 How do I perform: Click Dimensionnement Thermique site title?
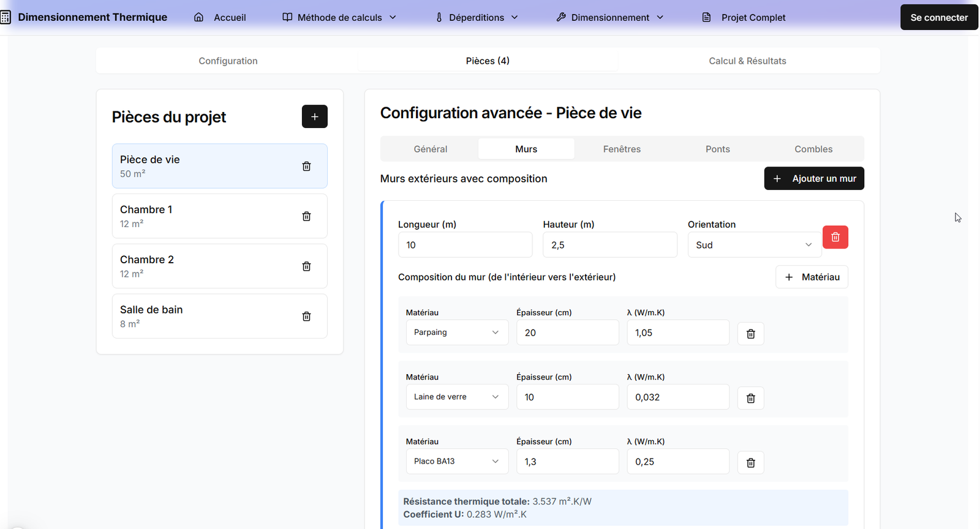[92, 17]
